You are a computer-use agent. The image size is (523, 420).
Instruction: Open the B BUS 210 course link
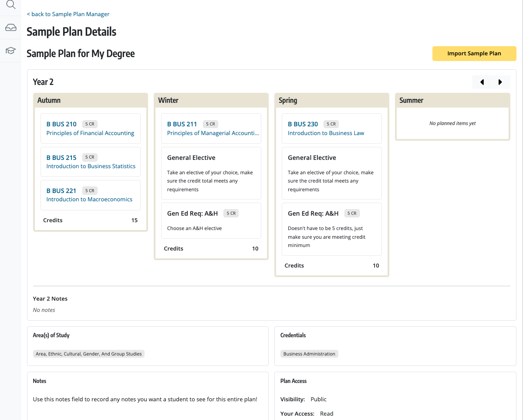[x=61, y=124]
